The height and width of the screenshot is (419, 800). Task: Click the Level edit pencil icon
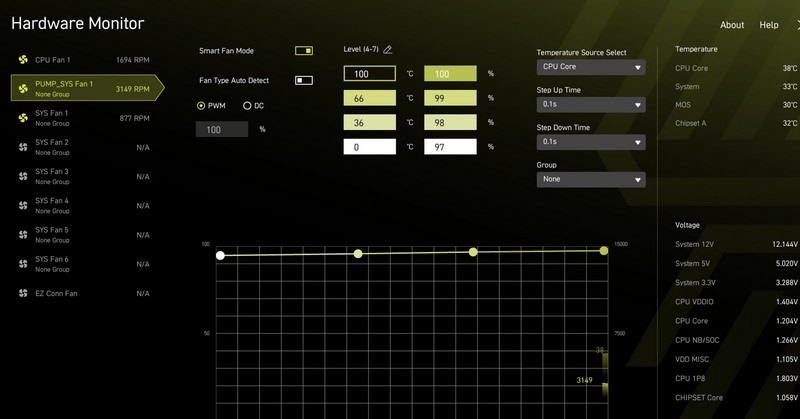[x=388, y=50]
